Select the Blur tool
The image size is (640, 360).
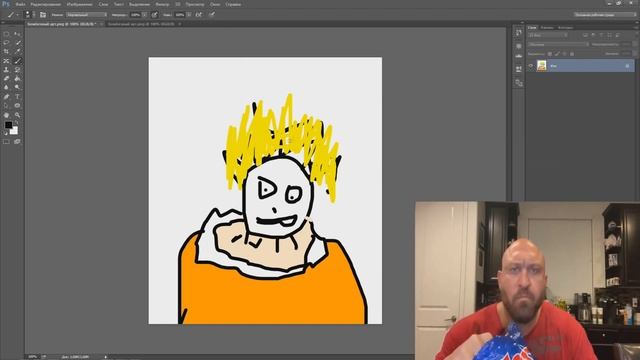click(6, 87)
